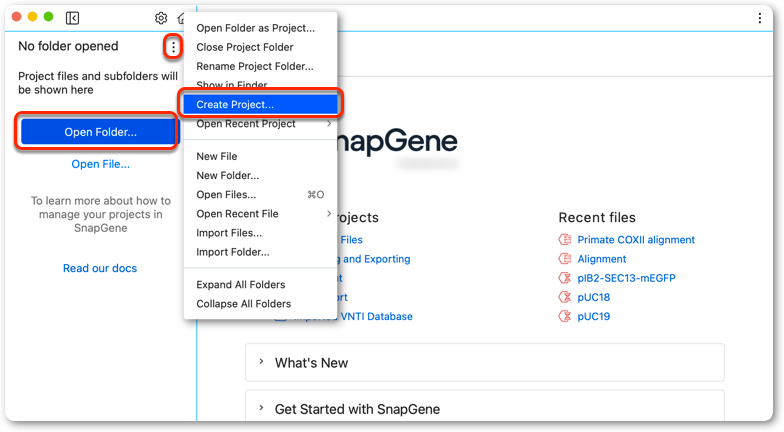Expand the What's New section

pos(484,362)
